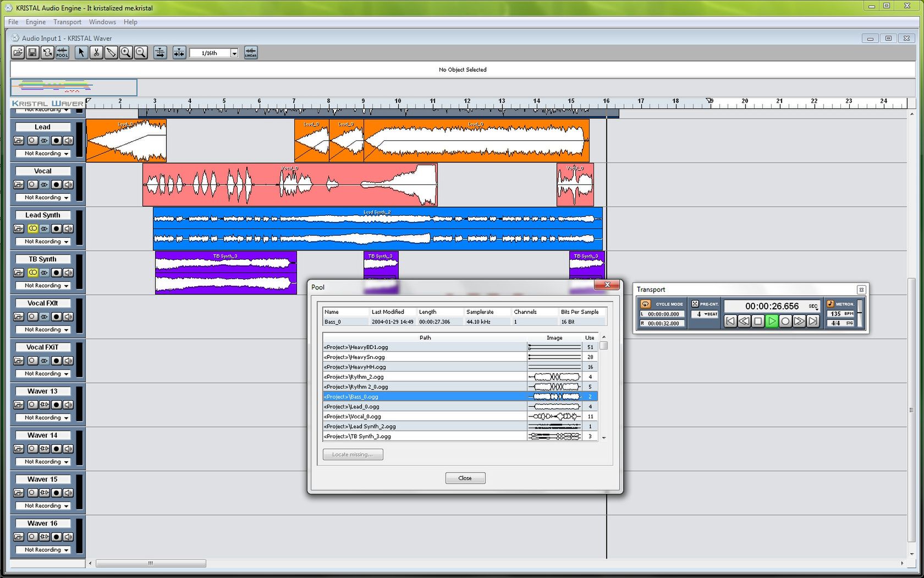The image size is (924, 578).
Task: Open the Help menu
Action: click(x=130, y=22)
